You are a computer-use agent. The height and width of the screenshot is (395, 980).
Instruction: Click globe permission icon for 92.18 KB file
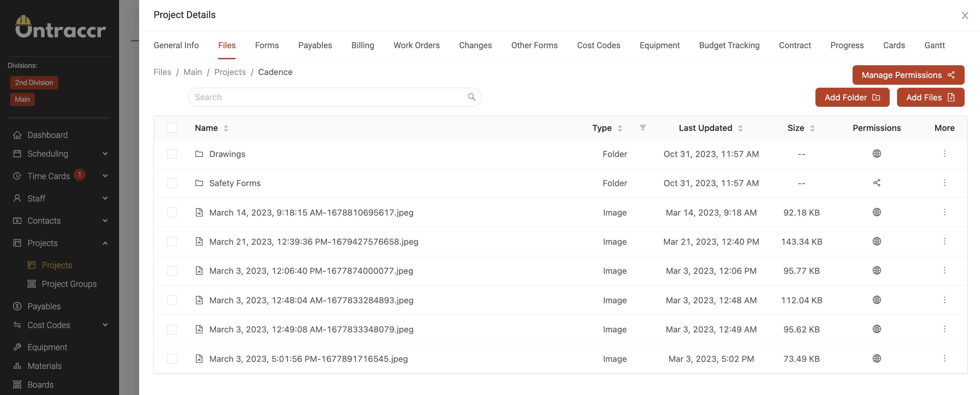(877, 212)
